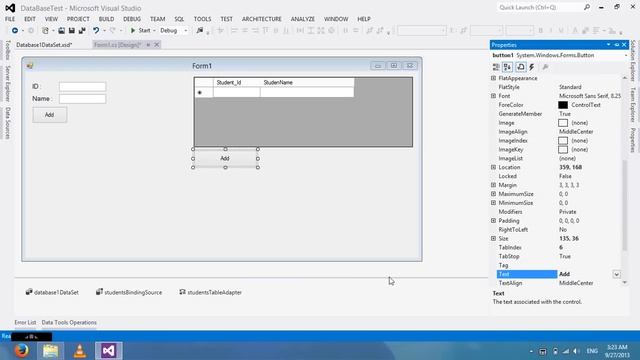
Task: Select the studentsBindingSource component
Action: [x=129, y=292]
